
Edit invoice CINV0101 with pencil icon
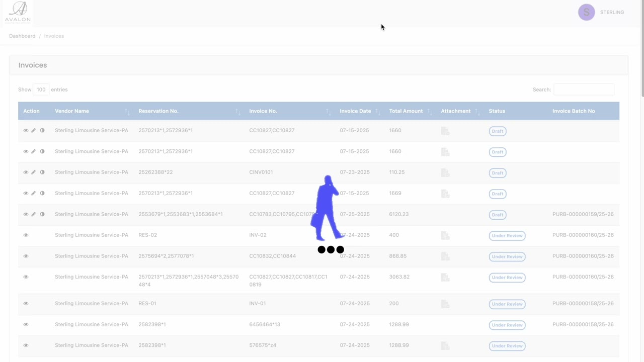(34, 172)
